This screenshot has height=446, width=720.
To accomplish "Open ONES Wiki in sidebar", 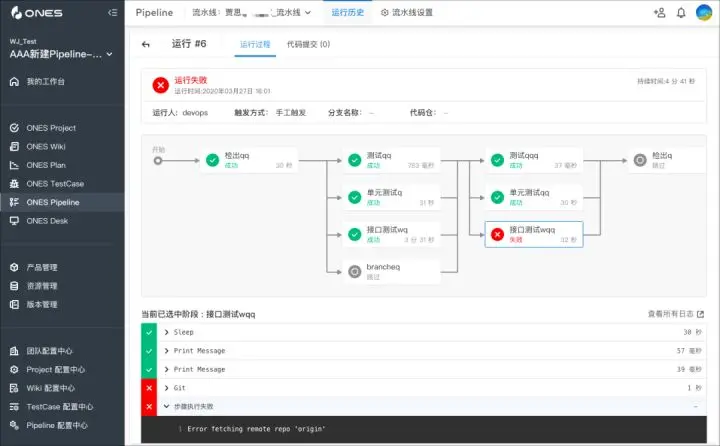I will 62,147.
